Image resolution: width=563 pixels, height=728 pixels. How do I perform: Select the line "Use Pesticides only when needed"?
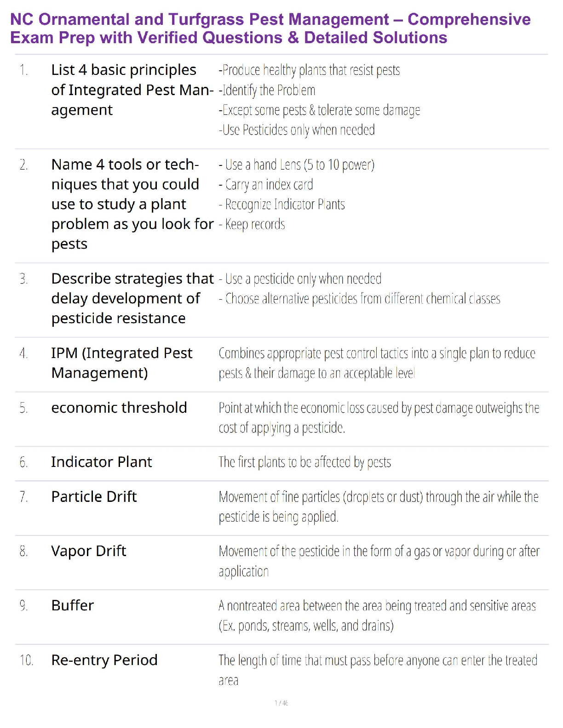[x=297, y=130]
